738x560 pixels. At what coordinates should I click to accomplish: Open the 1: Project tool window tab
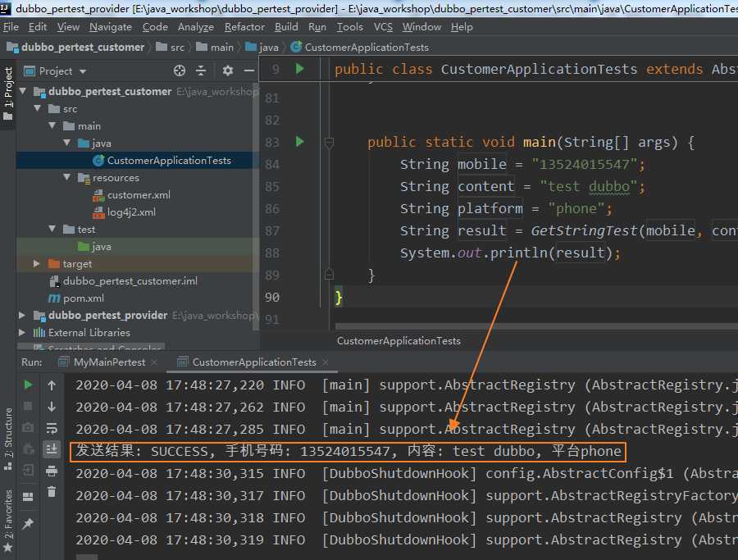click(x=8, y=93)
